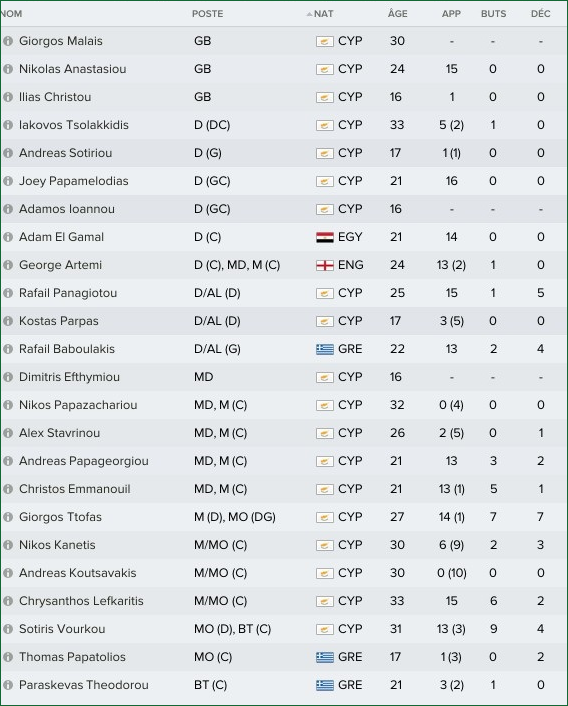Open info icon for Sotiris Vourkou
The height and width of the screenshot is (706, 568).
(8, 629)
